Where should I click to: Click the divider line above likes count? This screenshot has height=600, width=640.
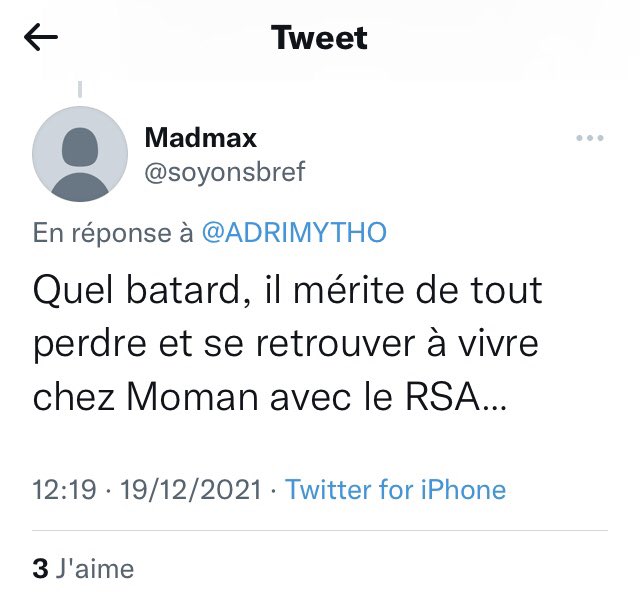[x=320, y=530]
